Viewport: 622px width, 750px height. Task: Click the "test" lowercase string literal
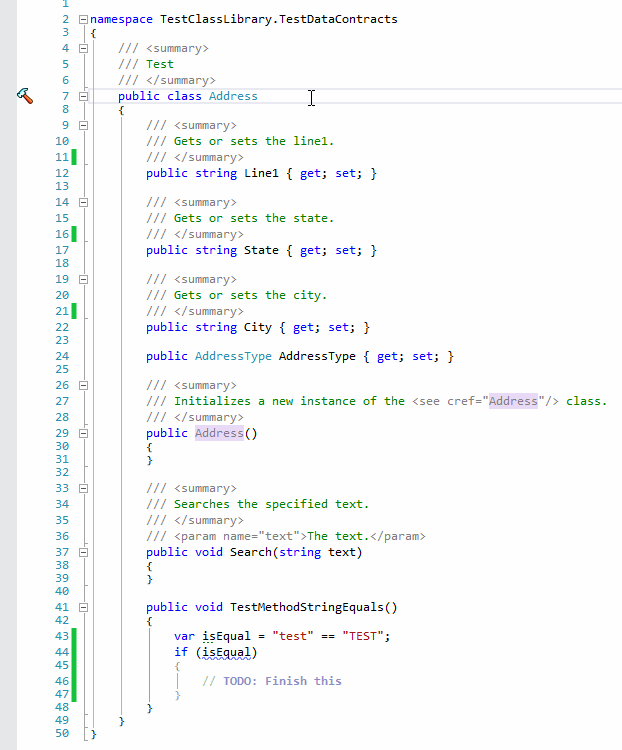[293, 636]
